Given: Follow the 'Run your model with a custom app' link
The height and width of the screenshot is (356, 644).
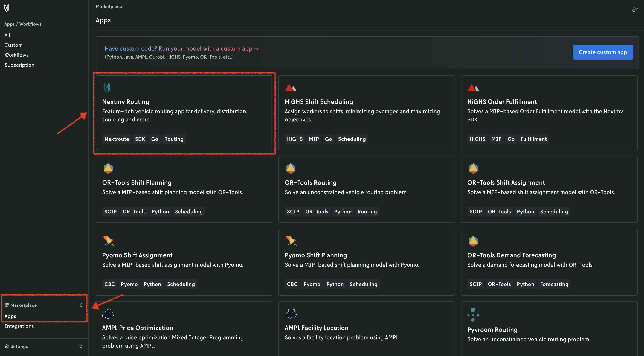Looking at the screenshot, I should point(182,48).
